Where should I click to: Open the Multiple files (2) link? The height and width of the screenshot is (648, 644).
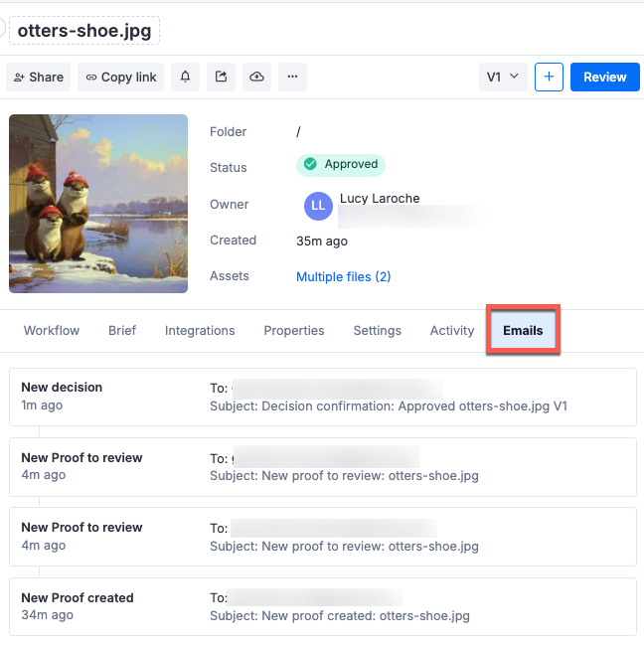(x=343, y=276)
